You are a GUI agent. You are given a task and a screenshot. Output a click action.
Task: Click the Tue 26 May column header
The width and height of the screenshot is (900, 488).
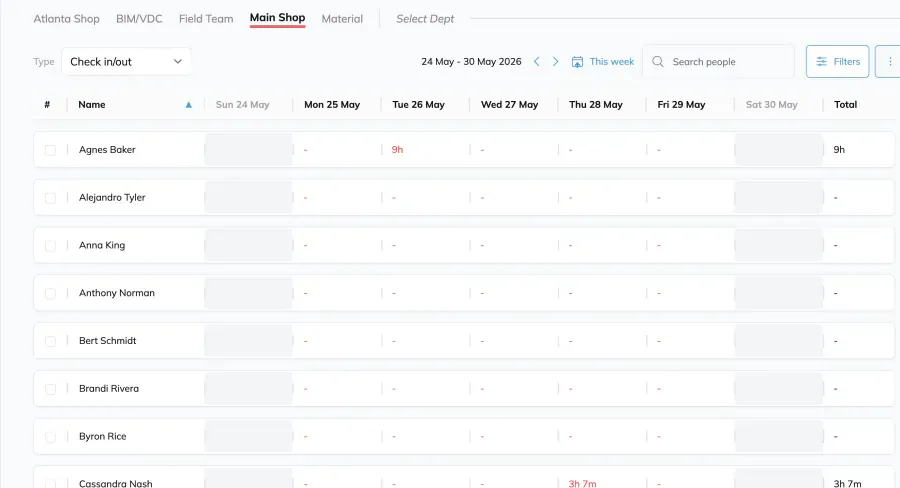(x=418, y=104)
